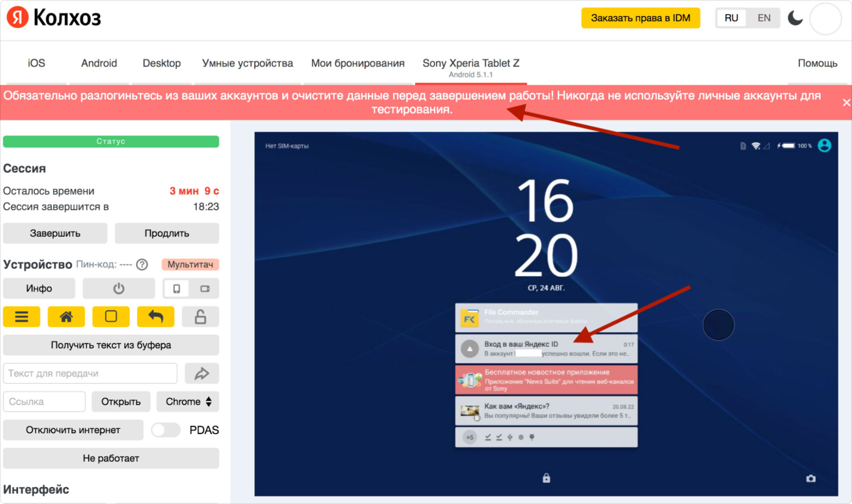Viewport: 852px width, 504px height.
Task: Focus the Ссылка input field
Action: point(44,402)
